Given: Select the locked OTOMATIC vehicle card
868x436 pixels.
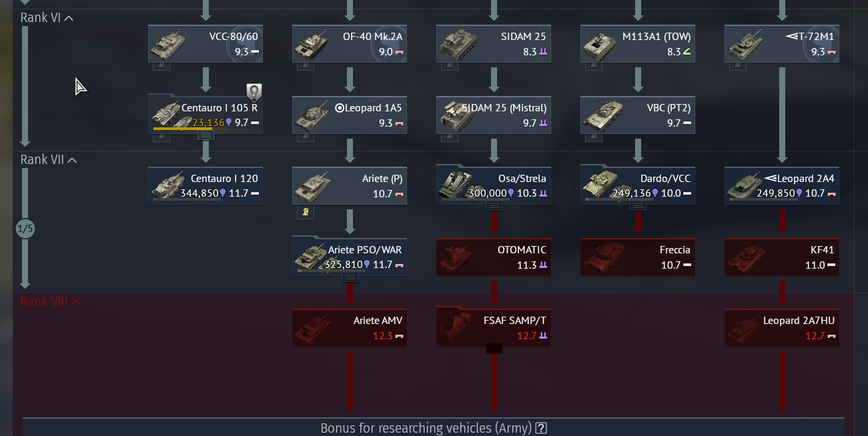Looking at the screenshot, I should 494,257.
